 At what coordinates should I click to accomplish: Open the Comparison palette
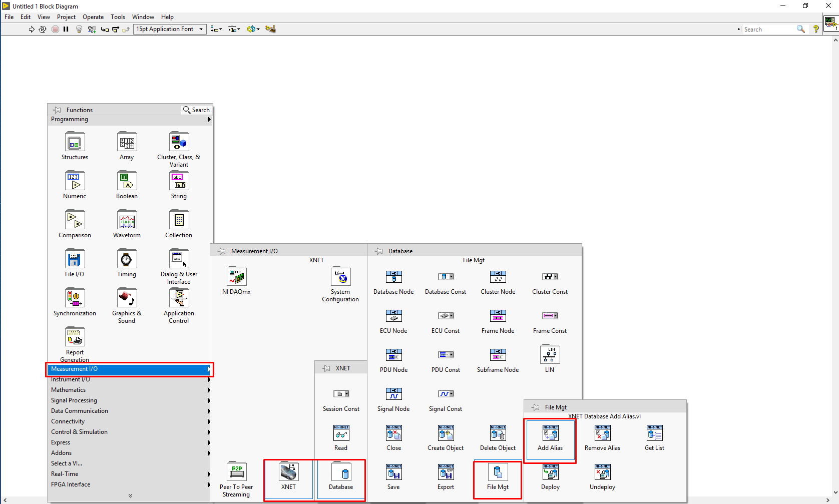click(x=75, y=220)
